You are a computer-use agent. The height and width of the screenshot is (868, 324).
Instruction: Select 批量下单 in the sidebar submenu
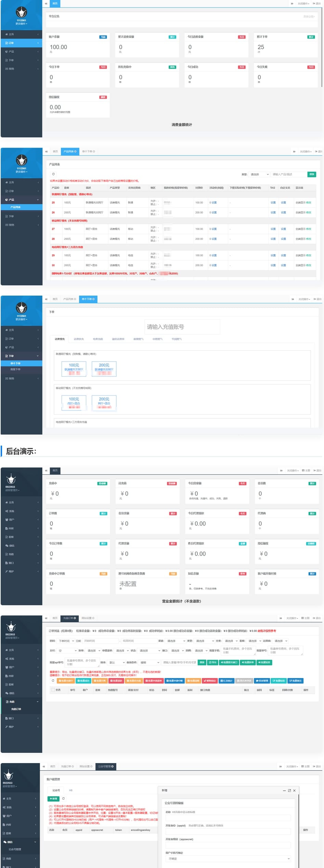click(15, 369)
